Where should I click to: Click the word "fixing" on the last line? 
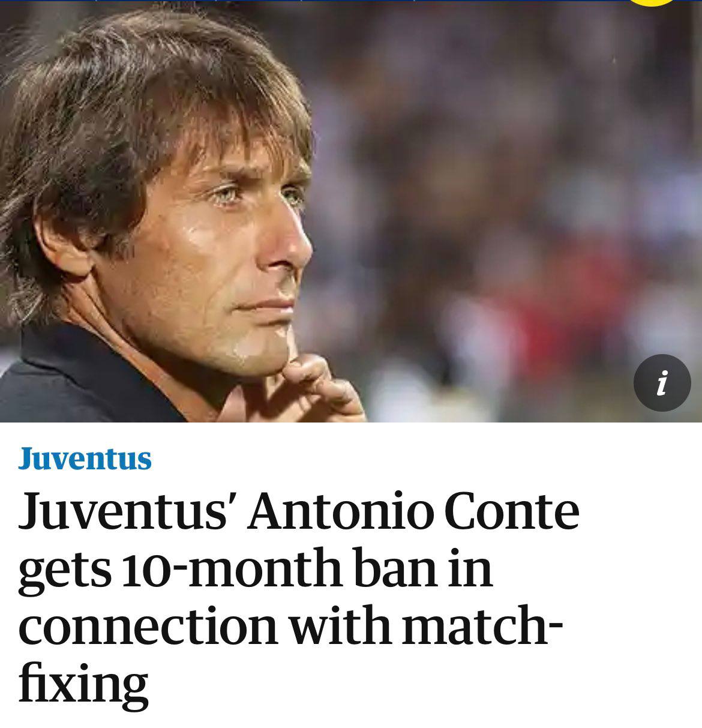(x=83, y=683)
